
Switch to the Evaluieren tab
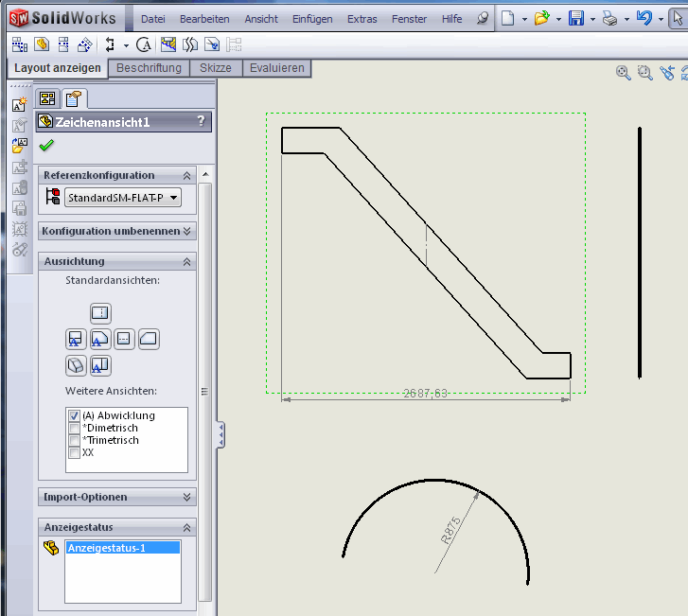(x=277, y=68)
